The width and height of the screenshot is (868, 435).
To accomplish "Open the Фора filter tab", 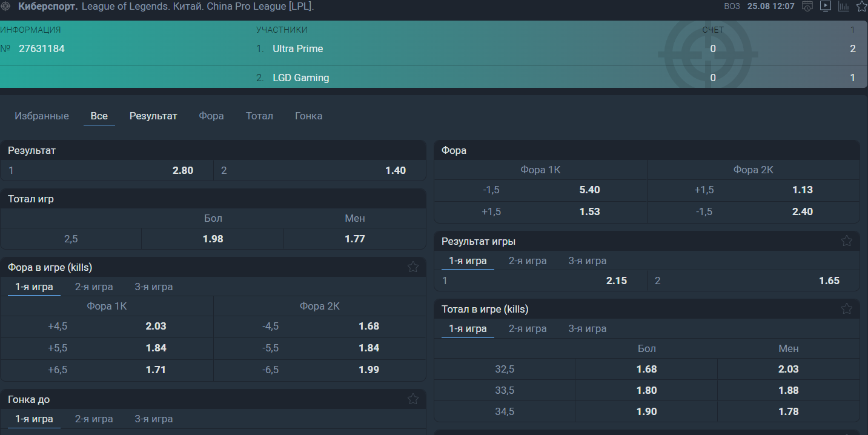I will click(x=211, y=116).
